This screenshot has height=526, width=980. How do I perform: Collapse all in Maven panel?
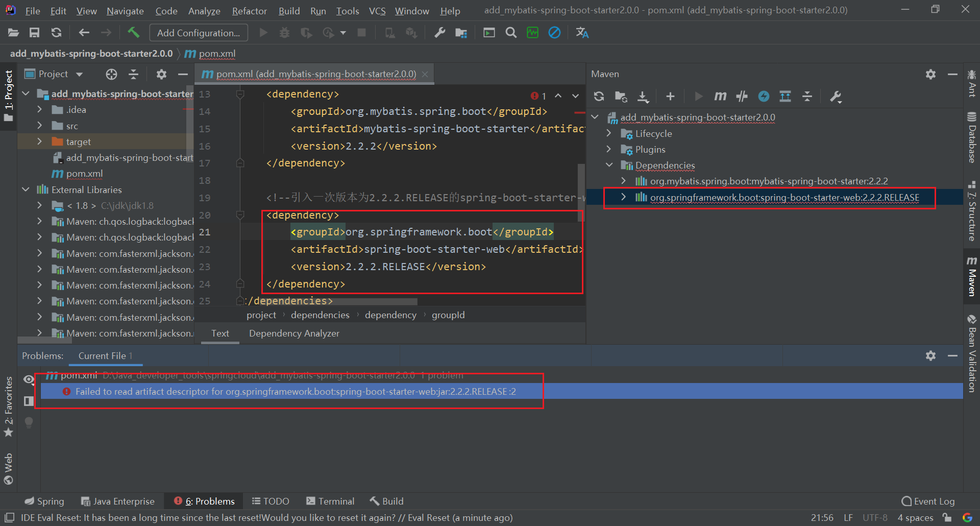coord(807,97)
